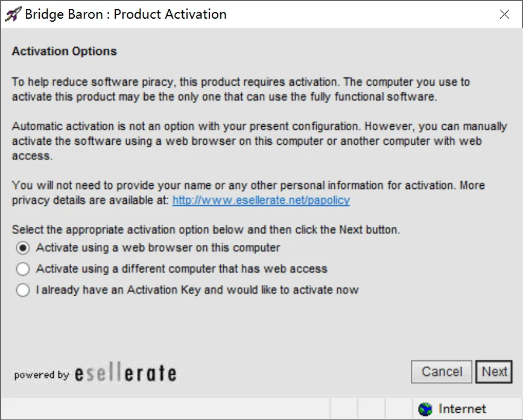The image size is (523, 420).
Task: Select I already have an Activation Key
Action: coord(23,290)
